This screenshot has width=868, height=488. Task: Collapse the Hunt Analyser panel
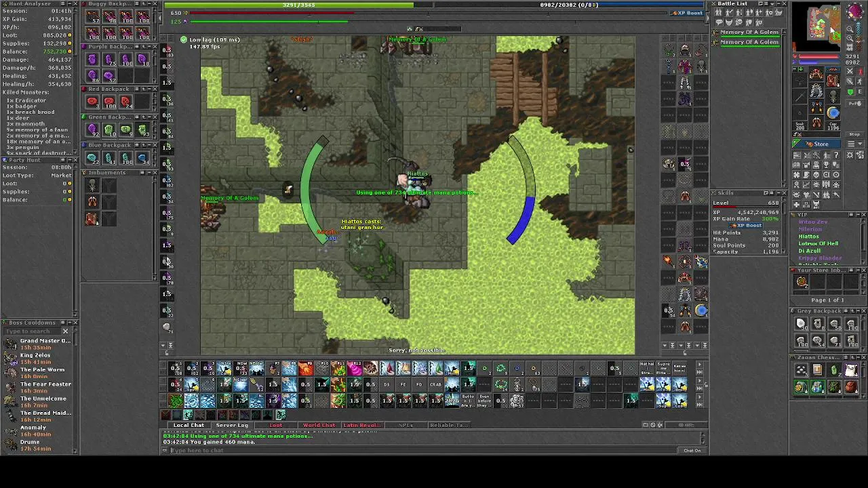[x=69, y=4]
